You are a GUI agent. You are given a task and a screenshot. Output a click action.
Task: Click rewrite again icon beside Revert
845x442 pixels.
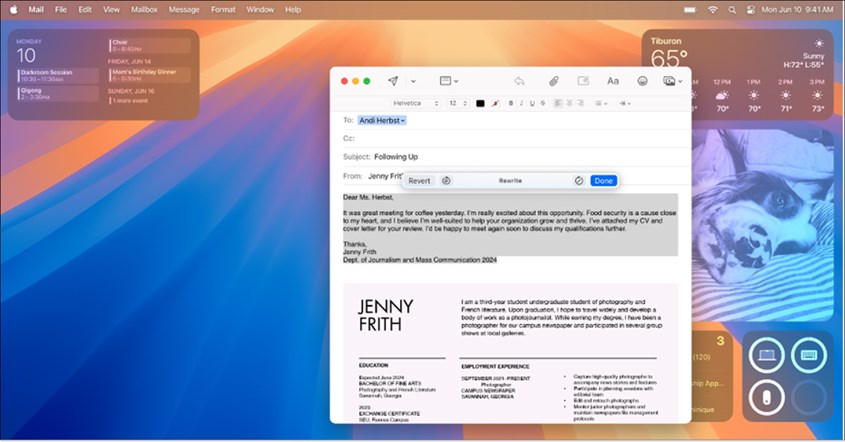tap(446, 181)
